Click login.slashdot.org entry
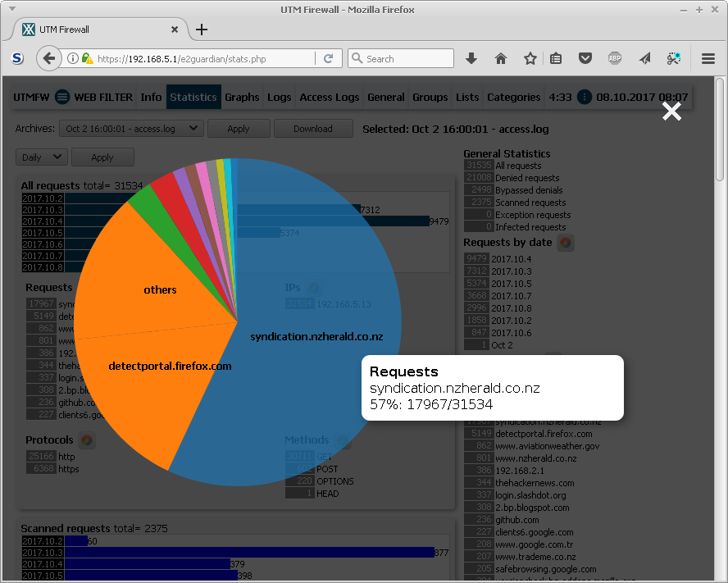Image resolution: width=728 pixels, height=583 pixels. [530, 495]
